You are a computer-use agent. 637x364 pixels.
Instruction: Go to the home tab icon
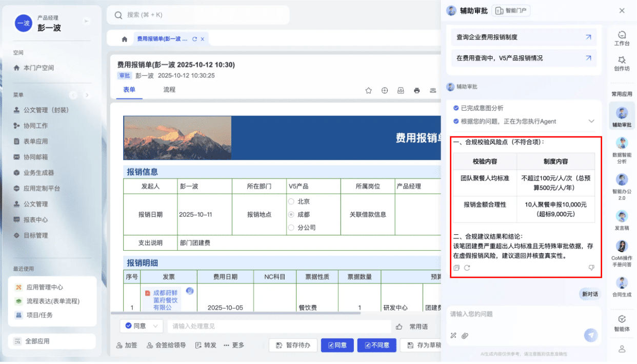pyautogui.click(x=124, y=39)
